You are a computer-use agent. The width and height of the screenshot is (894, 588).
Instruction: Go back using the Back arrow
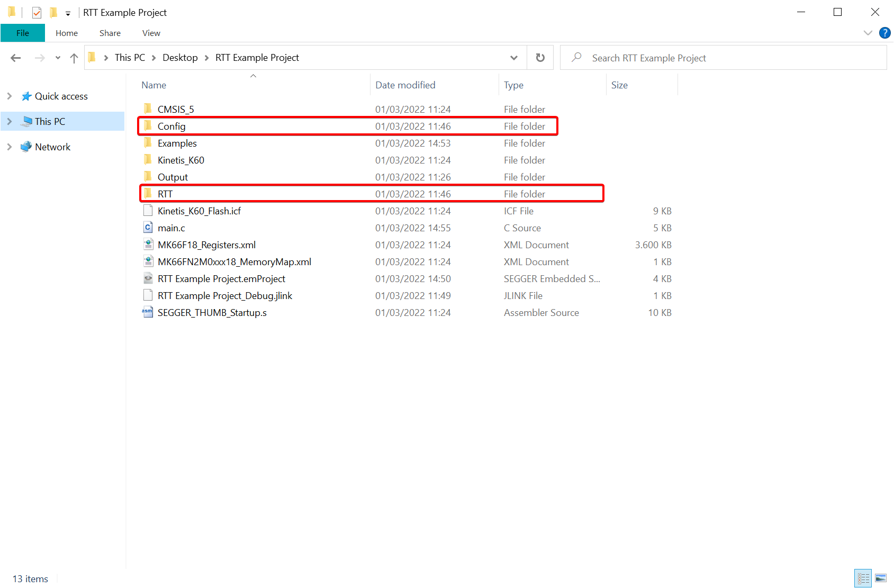click(x=16, y=58)
